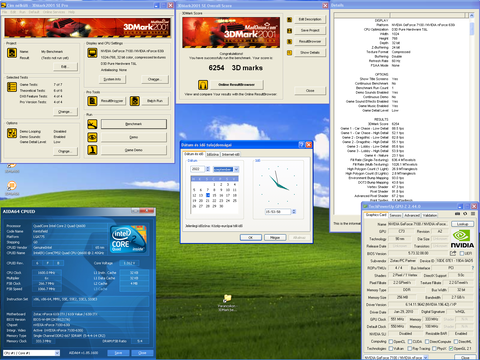480x360 pixels.
Task: Click the Project icon in 3DMark
Action: click(x=12, y=53)
